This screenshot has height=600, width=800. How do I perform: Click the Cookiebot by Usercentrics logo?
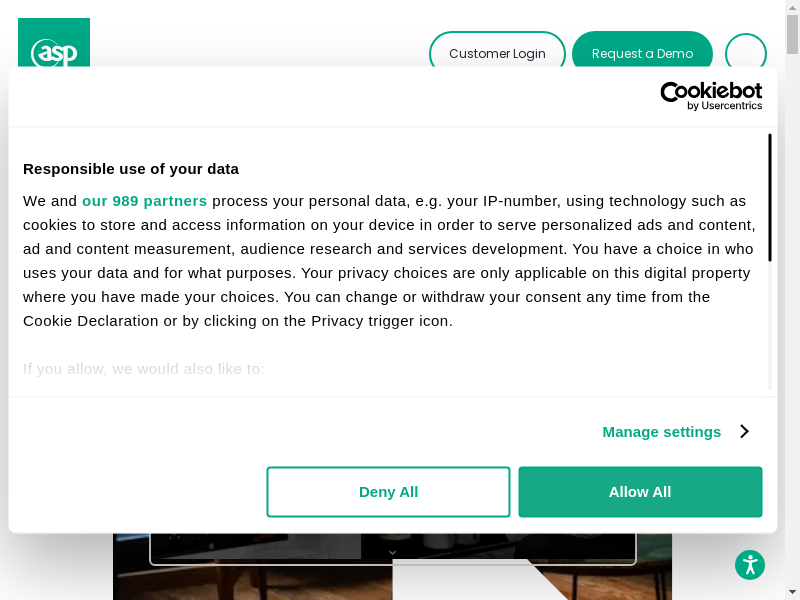coord(711,96)
